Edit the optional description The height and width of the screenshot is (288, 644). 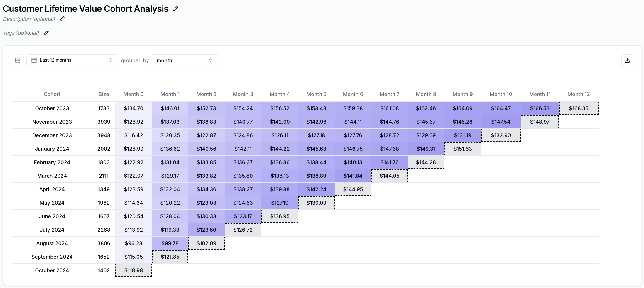coord(62,18)
